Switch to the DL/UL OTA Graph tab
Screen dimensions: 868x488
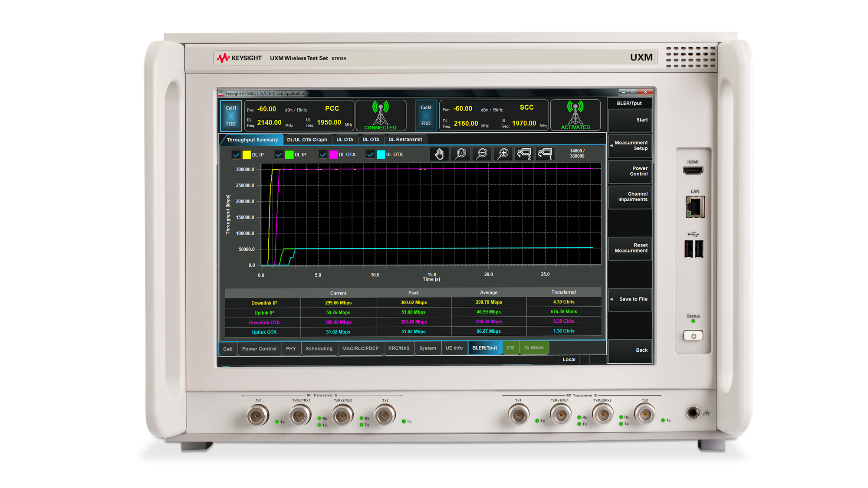307,140
